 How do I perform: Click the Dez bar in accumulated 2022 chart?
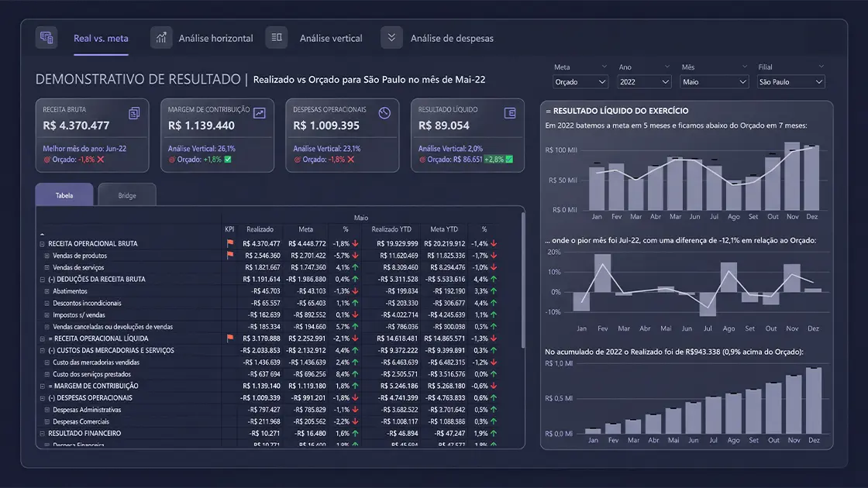[x=814, y=400]
